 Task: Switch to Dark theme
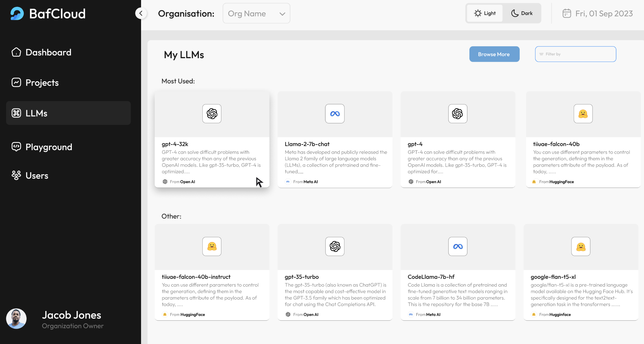coord(522,13)
